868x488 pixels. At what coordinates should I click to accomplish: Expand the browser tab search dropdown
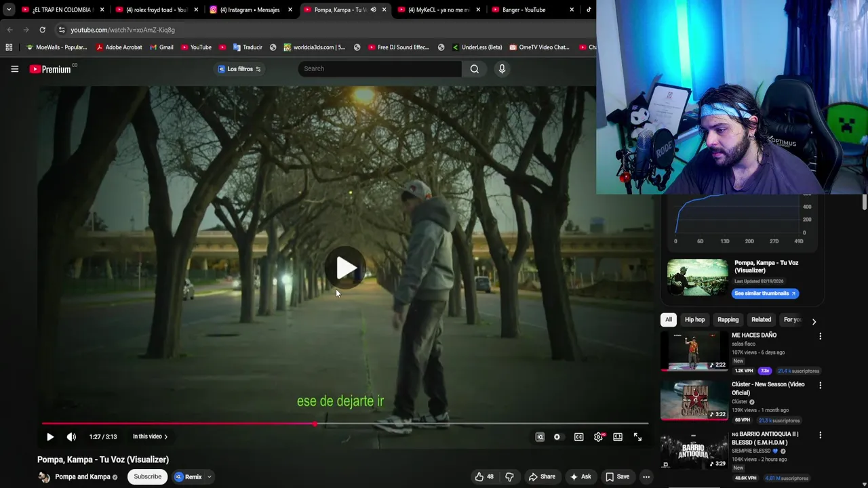pos(8,9)
